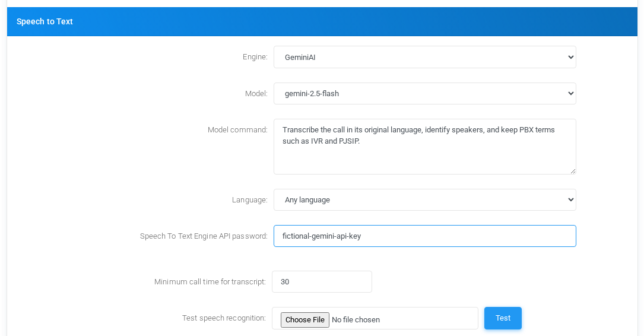Click the 'Model:' label
The width and height of the screenshot is (644, 336).
(x=256, y=93)
